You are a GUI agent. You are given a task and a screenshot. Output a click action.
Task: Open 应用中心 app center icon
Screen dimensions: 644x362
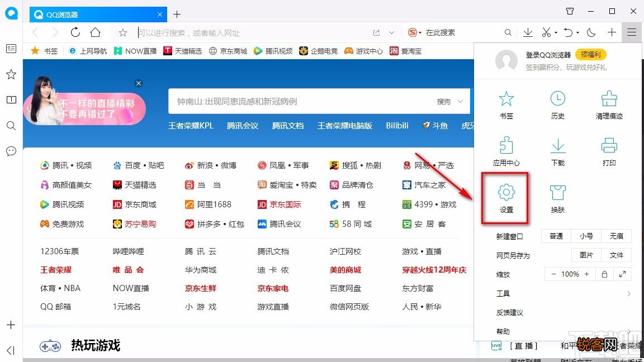[x=506, y=152]
